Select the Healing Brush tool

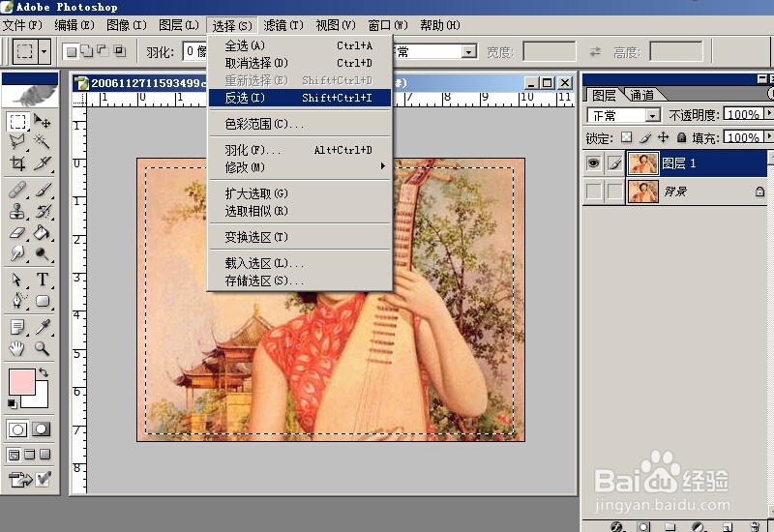click(17, 190)
